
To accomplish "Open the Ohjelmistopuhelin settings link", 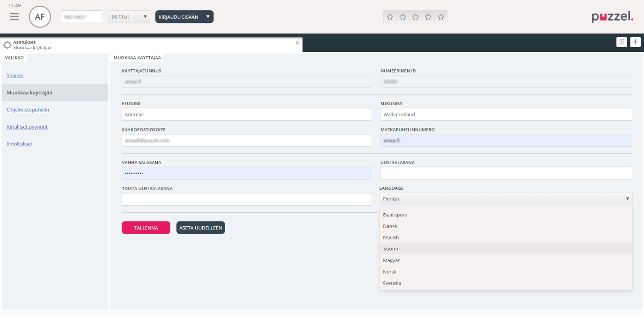I will click(x=28, y=110).
